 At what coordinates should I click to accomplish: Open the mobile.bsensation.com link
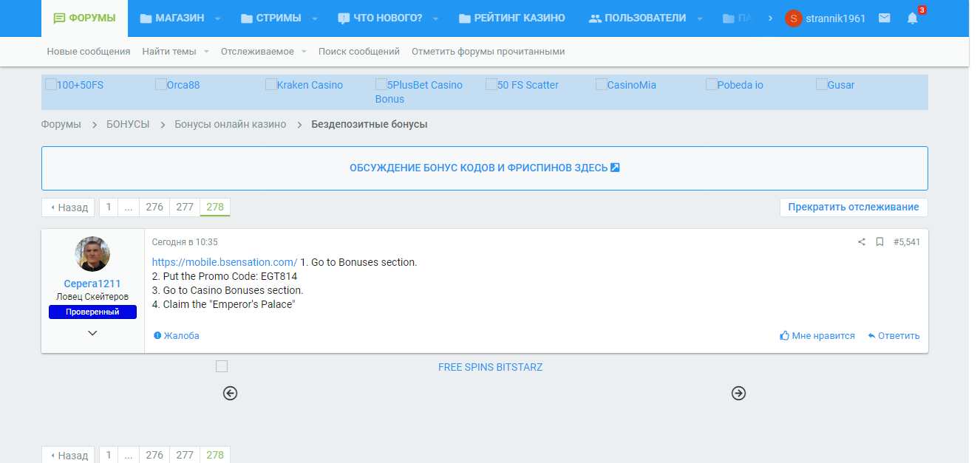click(x=225, y=262)
